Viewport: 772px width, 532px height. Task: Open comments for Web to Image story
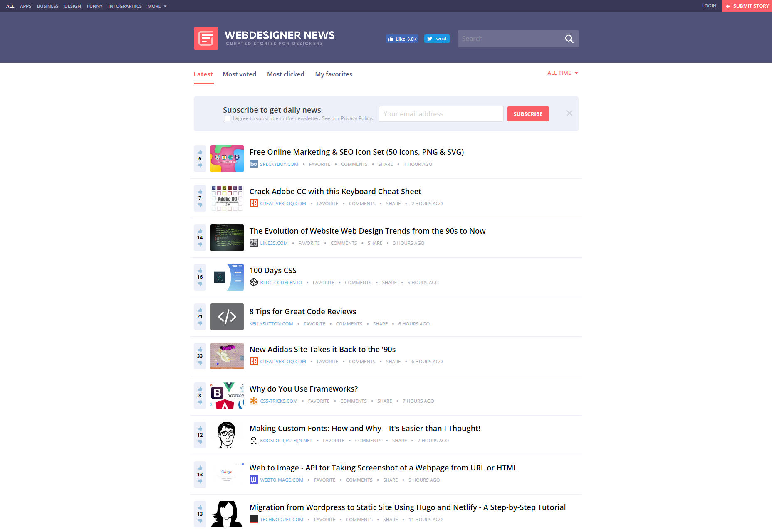coord(359,480)
